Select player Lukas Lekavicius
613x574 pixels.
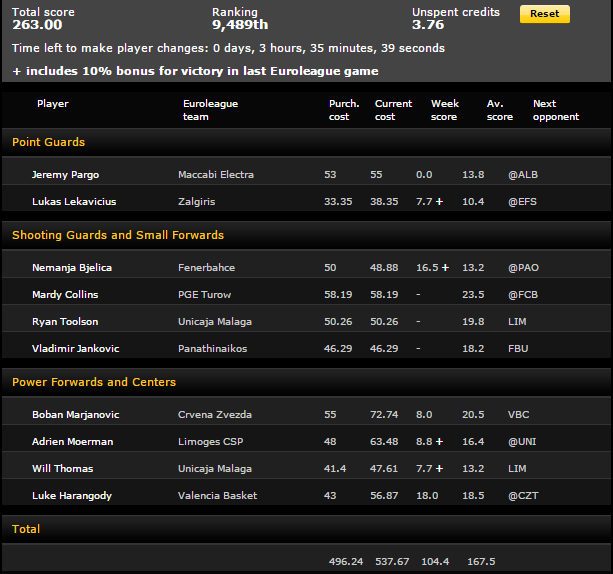(x=74, y=202)
